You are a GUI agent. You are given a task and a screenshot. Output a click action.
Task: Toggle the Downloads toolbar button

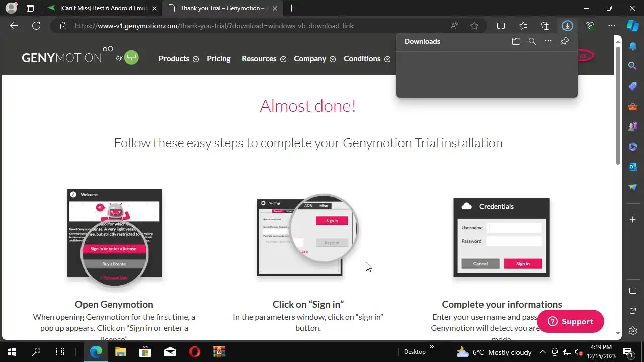[x=568, y=26]
